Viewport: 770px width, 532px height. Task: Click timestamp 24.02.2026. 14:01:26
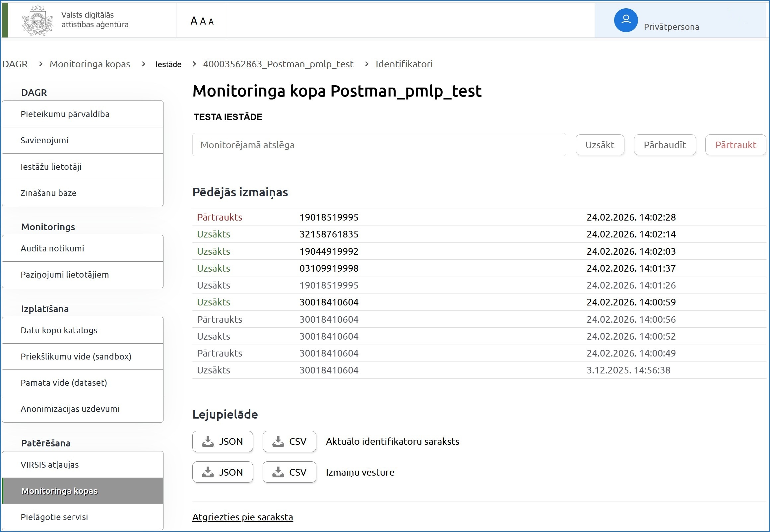(x=631, y=285)
